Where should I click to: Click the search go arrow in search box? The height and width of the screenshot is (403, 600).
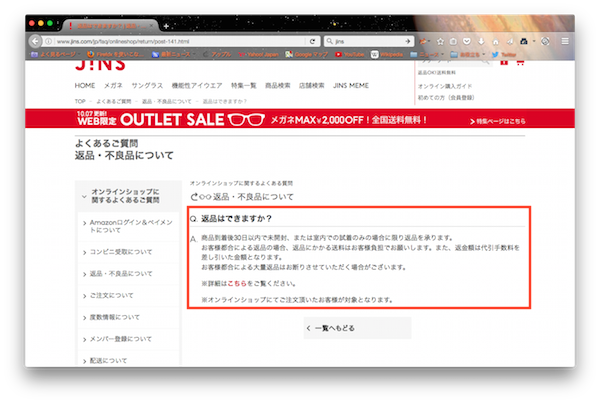pyautogui.click(x=408, y=41)
